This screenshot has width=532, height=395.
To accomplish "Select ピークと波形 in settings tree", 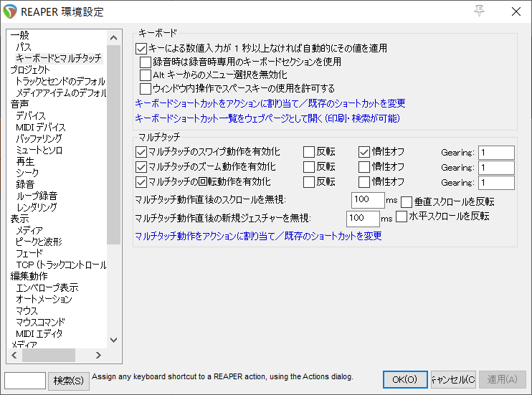I will 39,242.
